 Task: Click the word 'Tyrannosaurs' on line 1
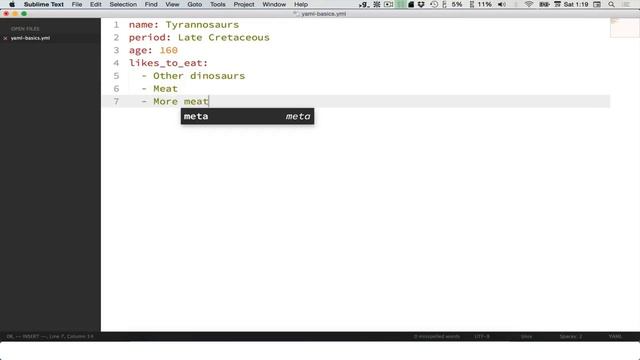click(x=202, y=24)
